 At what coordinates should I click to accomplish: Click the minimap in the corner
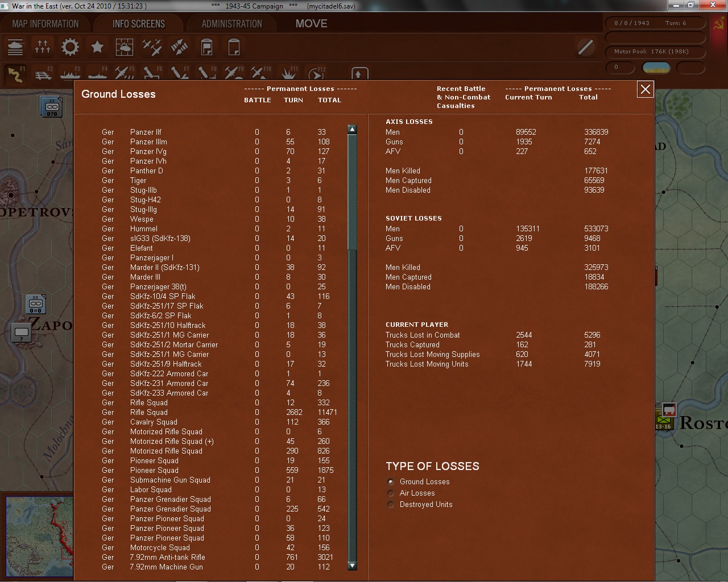coord(39,537)
